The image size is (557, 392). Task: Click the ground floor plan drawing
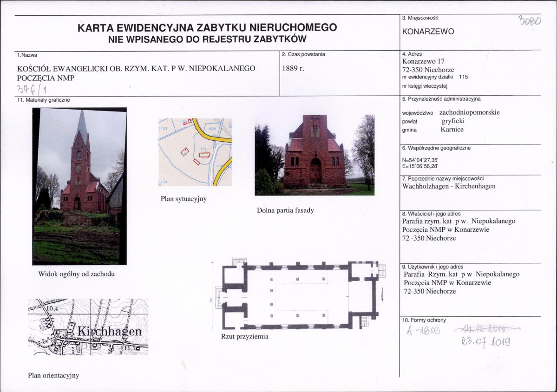click(298, 294)
